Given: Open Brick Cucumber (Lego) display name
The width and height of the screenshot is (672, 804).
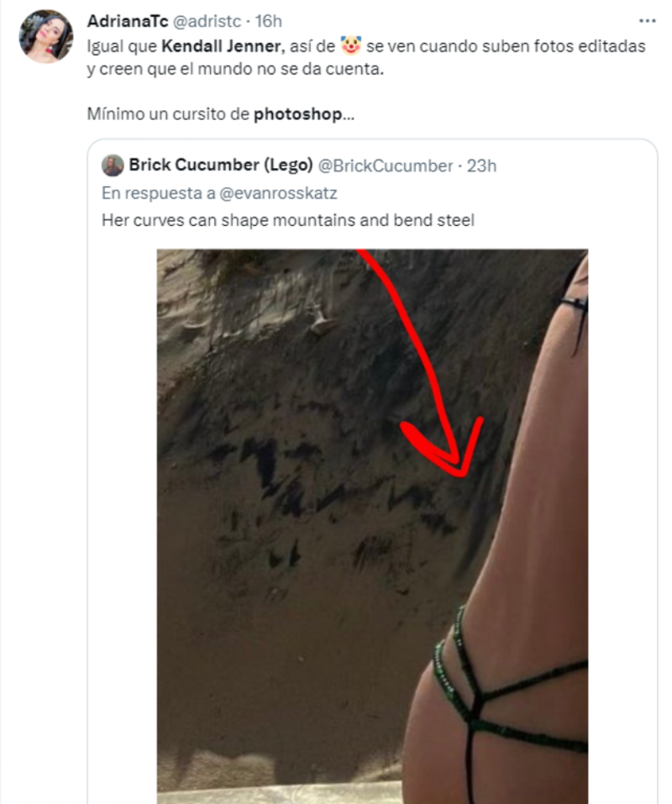Looking at the screenshot, I should (x=220, y=166).
